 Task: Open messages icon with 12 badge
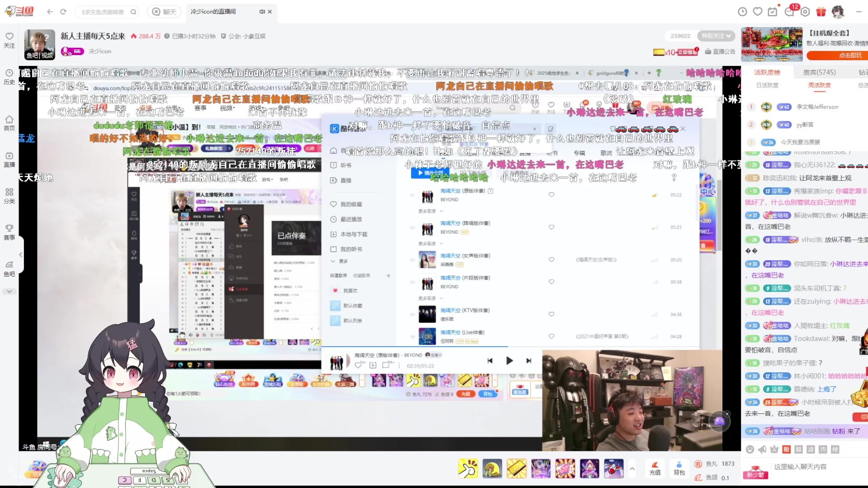[789, 12]
